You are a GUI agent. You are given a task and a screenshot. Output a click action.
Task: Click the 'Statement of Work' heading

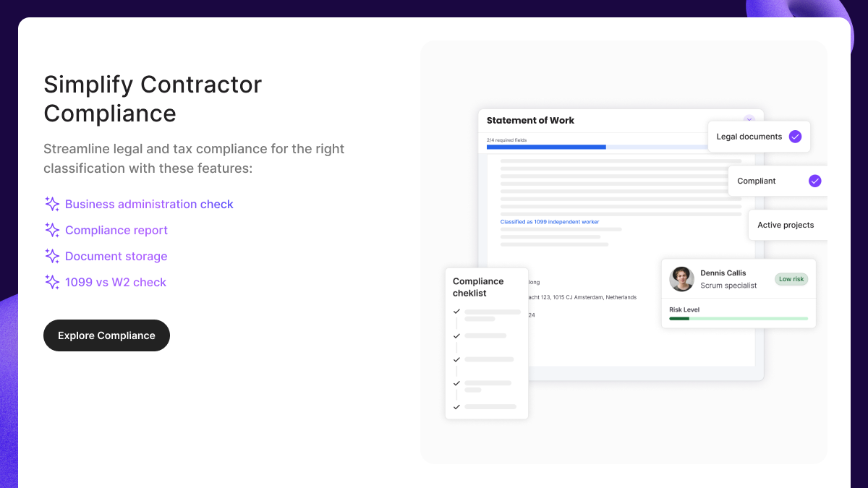point(530,121)
